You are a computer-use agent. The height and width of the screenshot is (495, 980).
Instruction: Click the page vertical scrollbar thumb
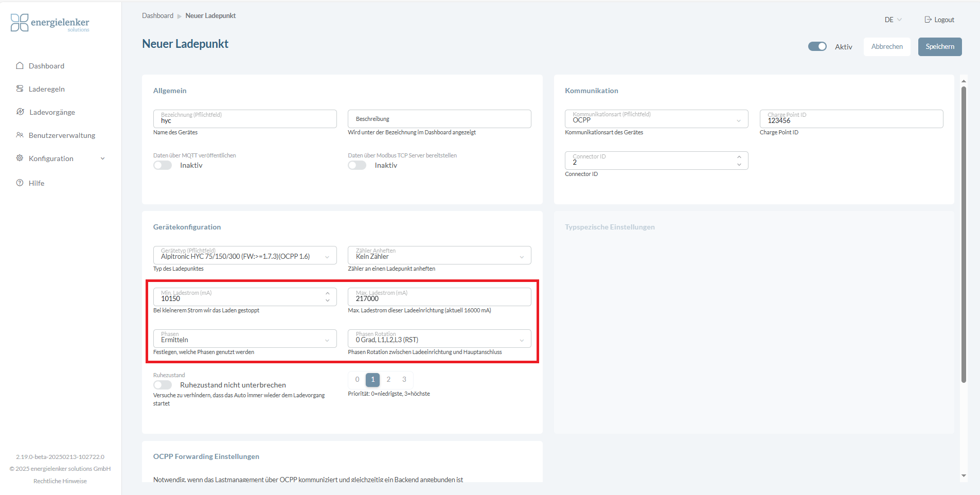(x=964, y=234)
